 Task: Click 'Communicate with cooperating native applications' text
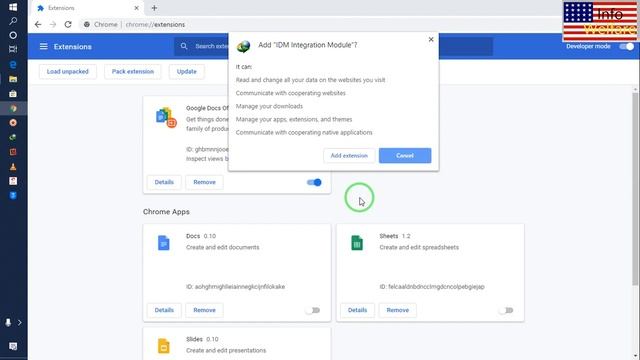(x=304, y=132)
